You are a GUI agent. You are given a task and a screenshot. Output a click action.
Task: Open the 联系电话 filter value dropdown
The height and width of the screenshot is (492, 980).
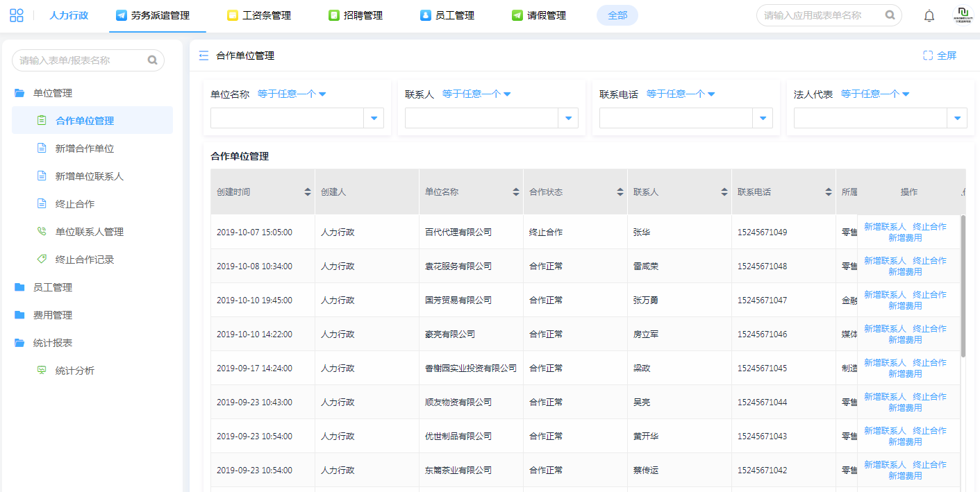(763, 119)
